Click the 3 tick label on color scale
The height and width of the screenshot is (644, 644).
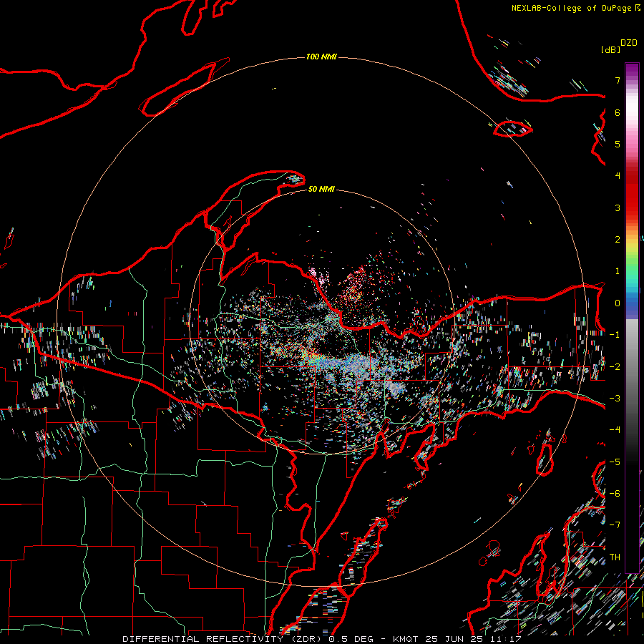pos(618,208)
